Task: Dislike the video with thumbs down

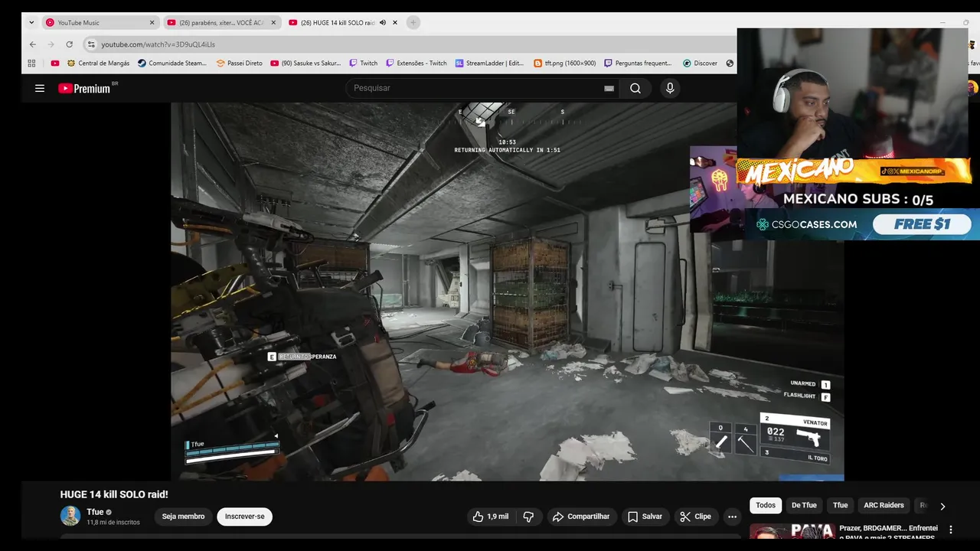Action: coord(528,517)
